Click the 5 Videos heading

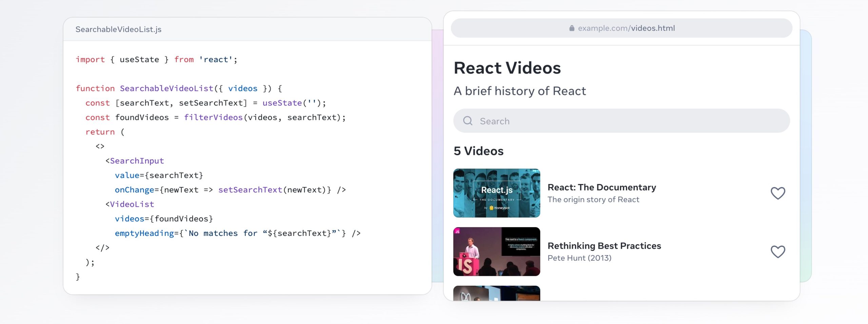[478, 151]
